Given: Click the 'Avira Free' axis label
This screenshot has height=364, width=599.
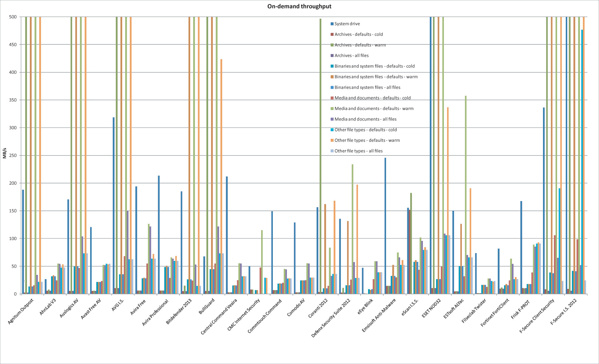Looking at the screenshot, I should point(138,307).
